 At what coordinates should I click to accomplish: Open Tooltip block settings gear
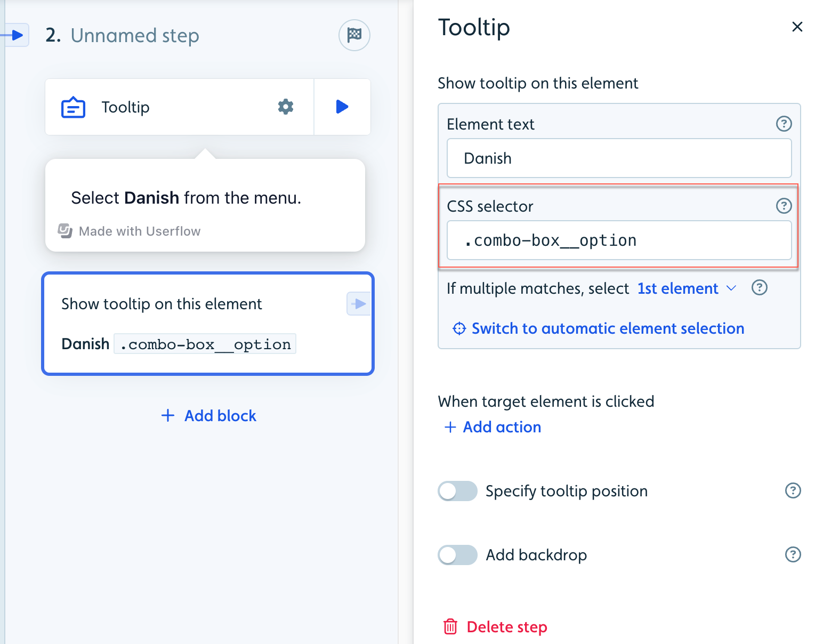pyautogui.click(x=286, y=107)
